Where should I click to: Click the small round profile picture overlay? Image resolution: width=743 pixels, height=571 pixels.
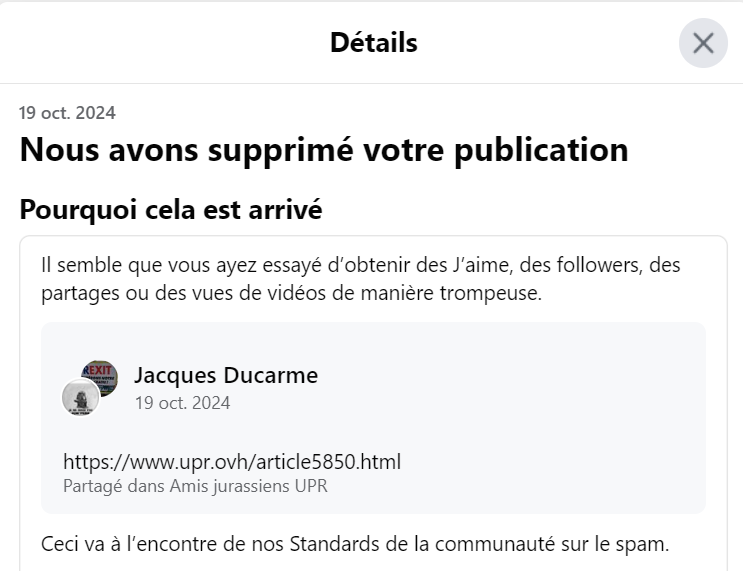(81, 397)
